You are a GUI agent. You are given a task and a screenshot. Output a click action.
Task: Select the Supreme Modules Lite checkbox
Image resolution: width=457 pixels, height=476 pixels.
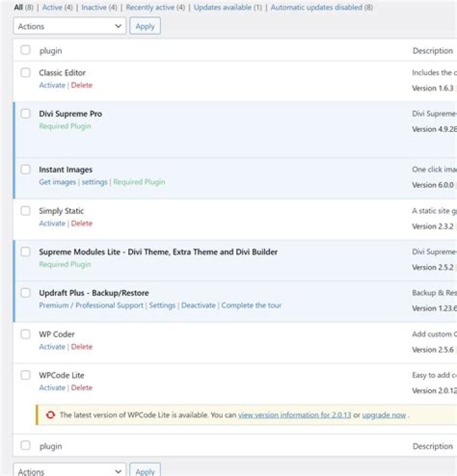pos(25,252)
